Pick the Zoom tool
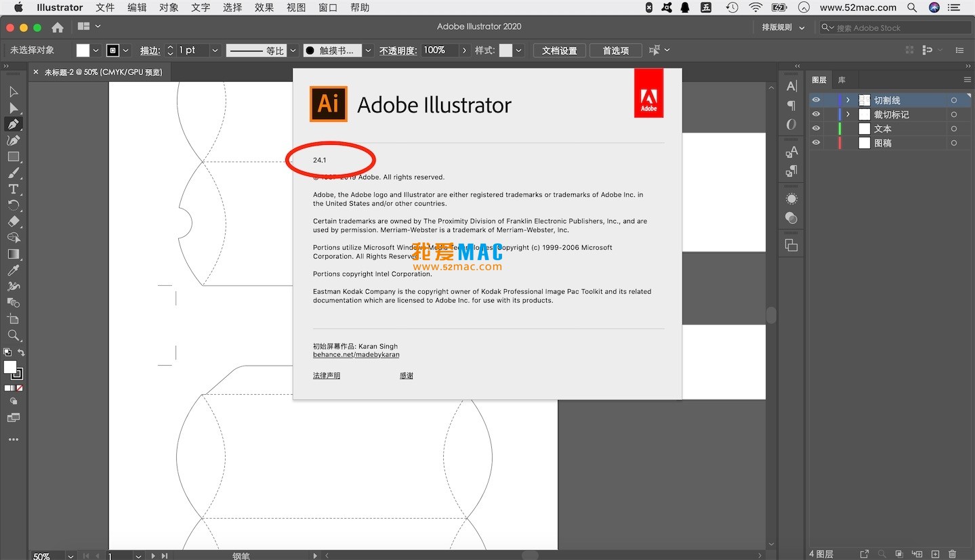The width and height of the screenshot is (975, 560). (x=12, y=335)
